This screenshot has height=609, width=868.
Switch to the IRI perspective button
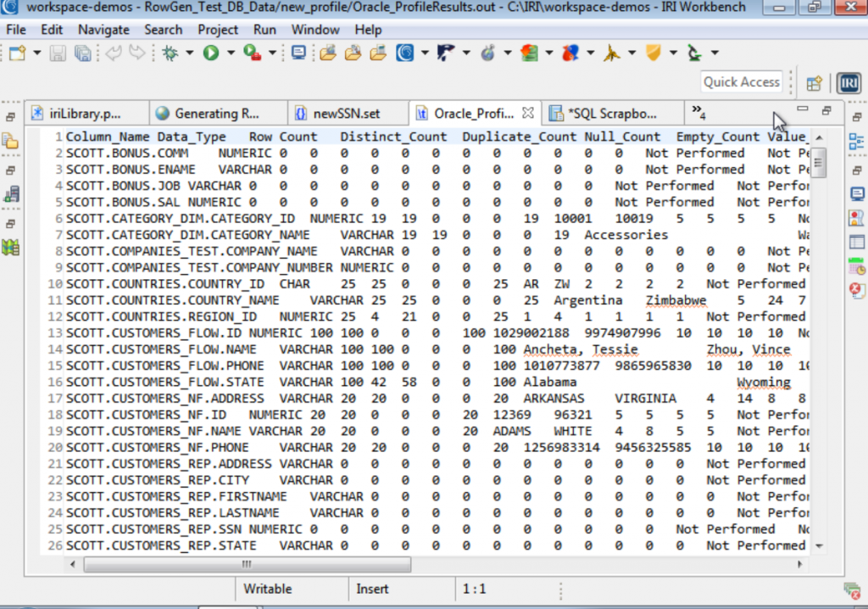[849, 83]
